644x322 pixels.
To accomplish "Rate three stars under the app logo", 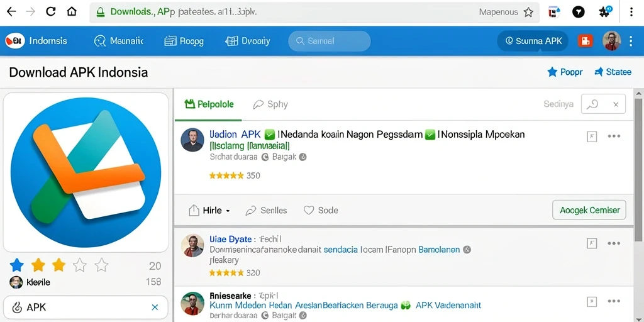I will click(x=58, y=265).
